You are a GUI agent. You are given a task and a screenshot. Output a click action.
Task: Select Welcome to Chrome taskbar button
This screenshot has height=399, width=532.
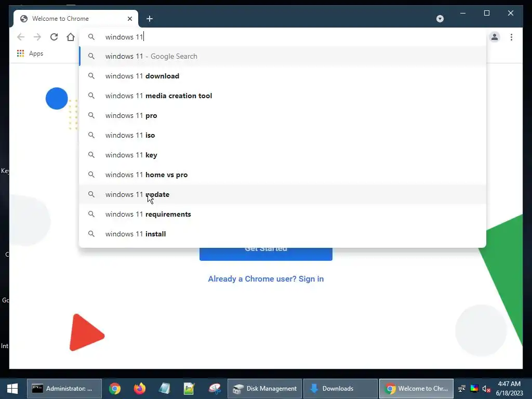(x=416, y=389)
